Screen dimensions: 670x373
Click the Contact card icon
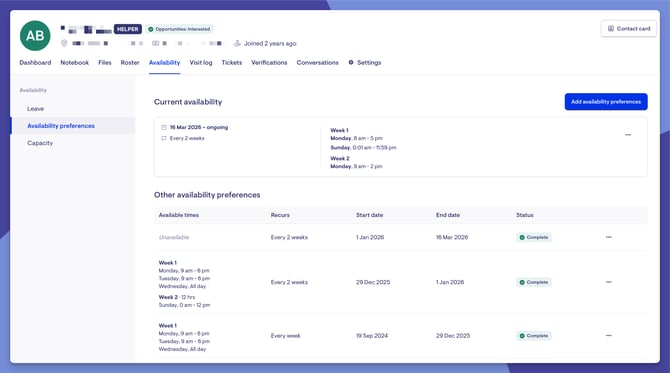[x=611, y=29]
